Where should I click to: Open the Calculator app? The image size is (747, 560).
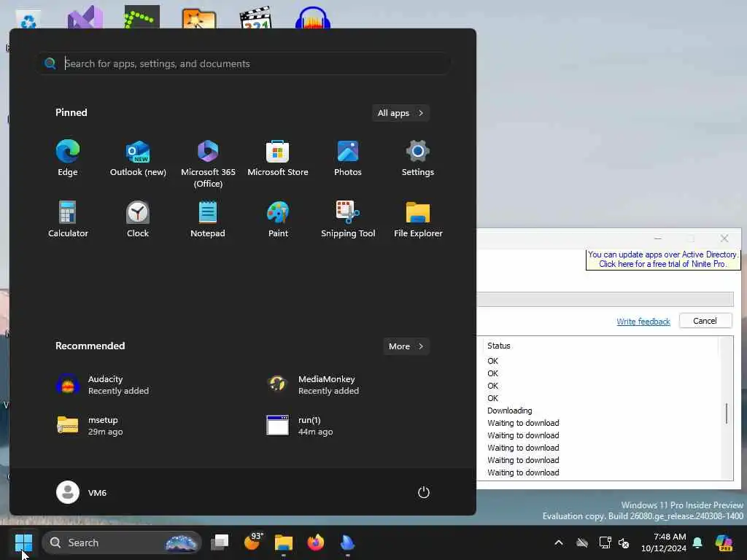(68, 219)
